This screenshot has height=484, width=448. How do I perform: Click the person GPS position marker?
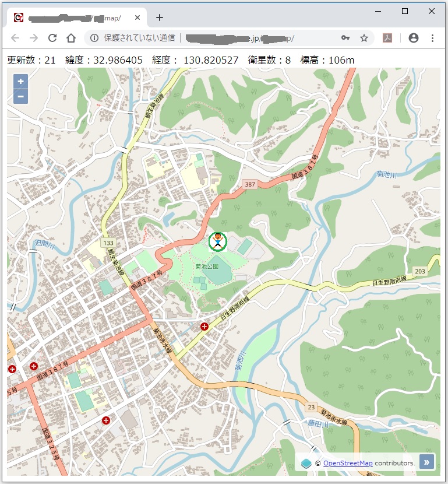point(217,241)
